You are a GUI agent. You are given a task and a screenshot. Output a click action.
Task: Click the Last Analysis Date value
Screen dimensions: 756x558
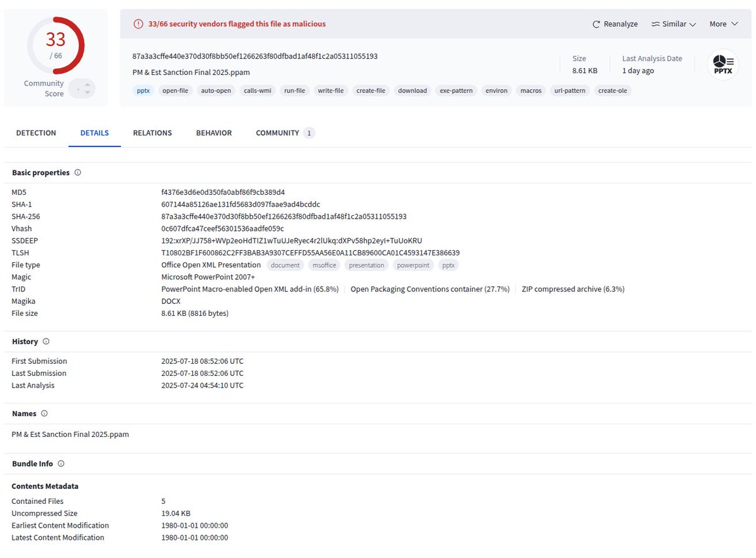(x=638, y=71)
